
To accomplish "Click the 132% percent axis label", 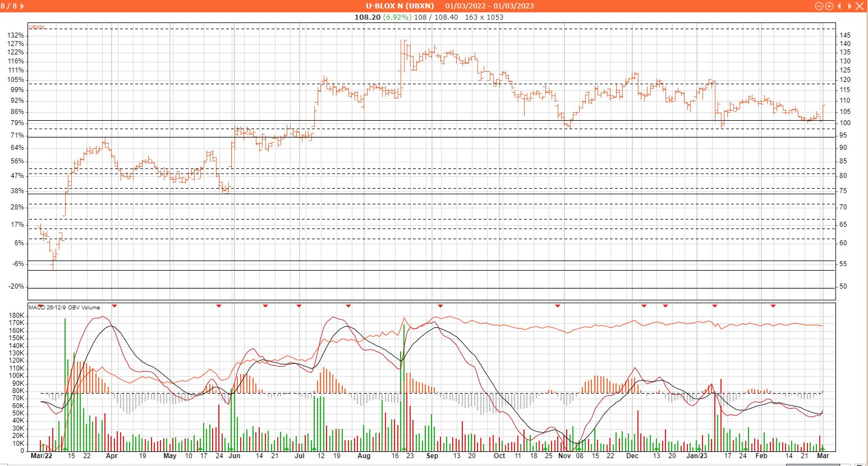I will click(16, 35).
